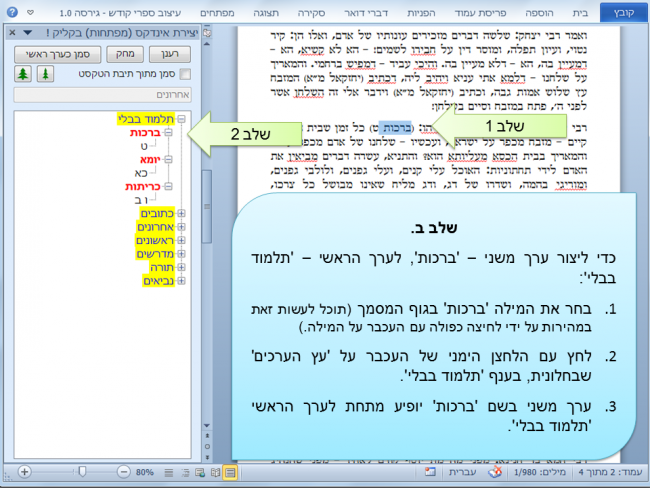Open the תצוגה tab
The width and height of the screenshot is (650, 488).
(266, 13)
